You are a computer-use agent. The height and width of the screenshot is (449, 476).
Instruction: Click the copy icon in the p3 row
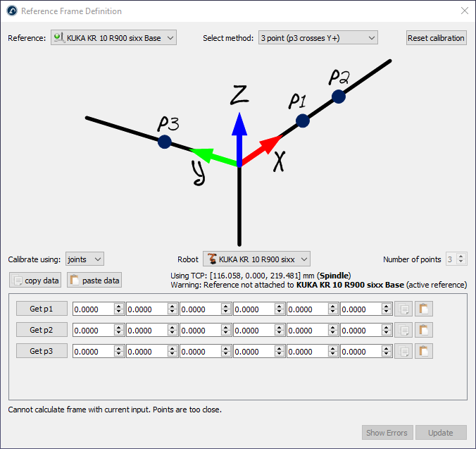point(403,351)
